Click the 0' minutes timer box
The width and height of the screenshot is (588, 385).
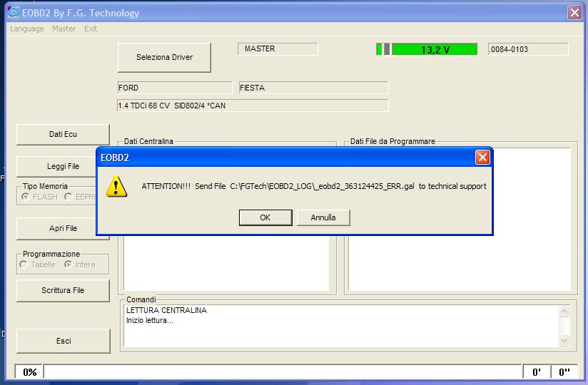(x=536, y=372)
